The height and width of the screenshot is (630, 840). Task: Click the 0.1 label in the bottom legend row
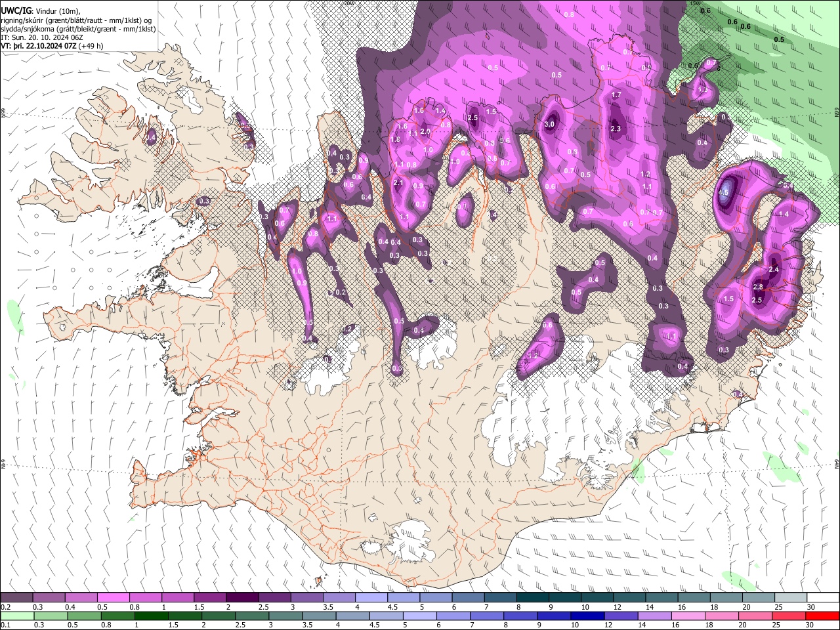5,625
